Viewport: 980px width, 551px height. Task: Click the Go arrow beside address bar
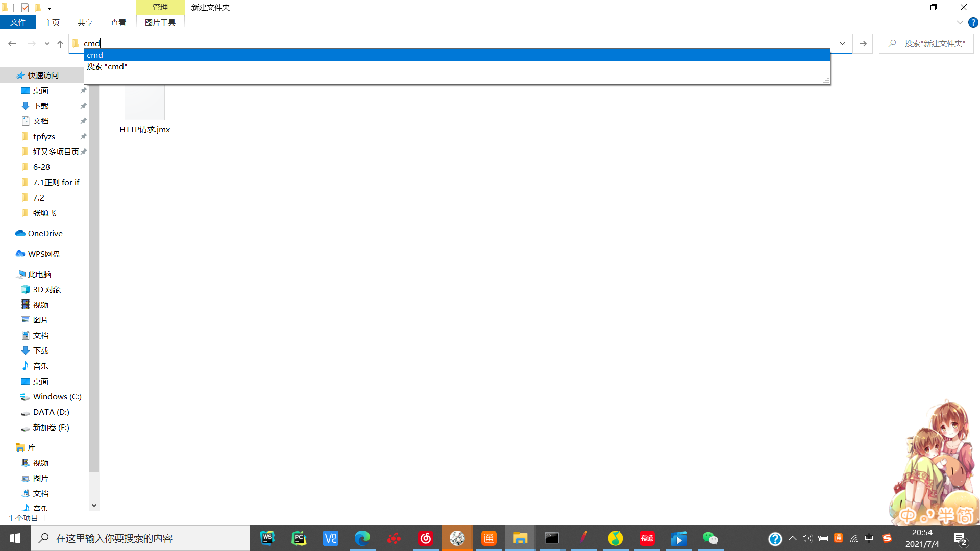coord(863,44)
